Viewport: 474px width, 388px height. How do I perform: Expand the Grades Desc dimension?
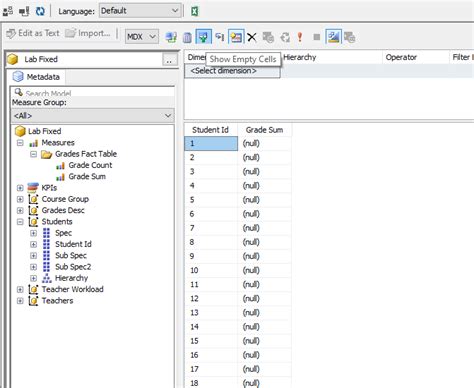pyautogui.click(x=20, y=211)
